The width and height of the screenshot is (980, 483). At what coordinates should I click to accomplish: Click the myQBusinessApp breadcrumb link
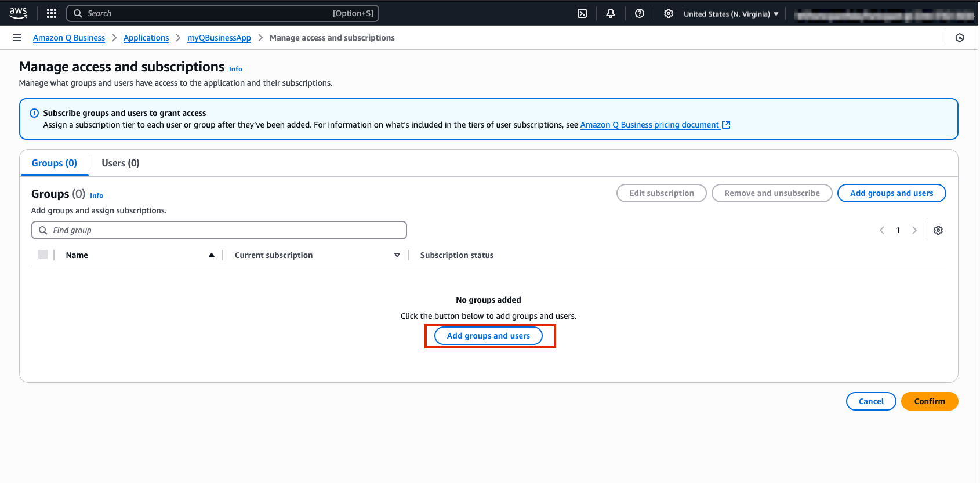pos(219,38)
